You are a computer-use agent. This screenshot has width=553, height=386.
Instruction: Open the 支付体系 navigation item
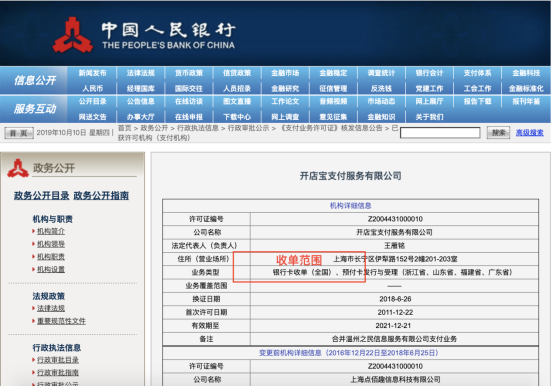pos(478,73)
